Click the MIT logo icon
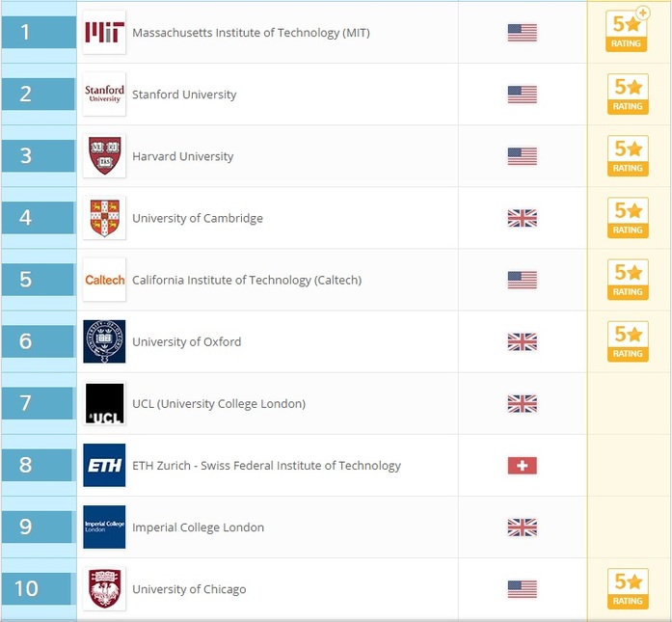This screenshot has width=672, height=622. (104, 33)
